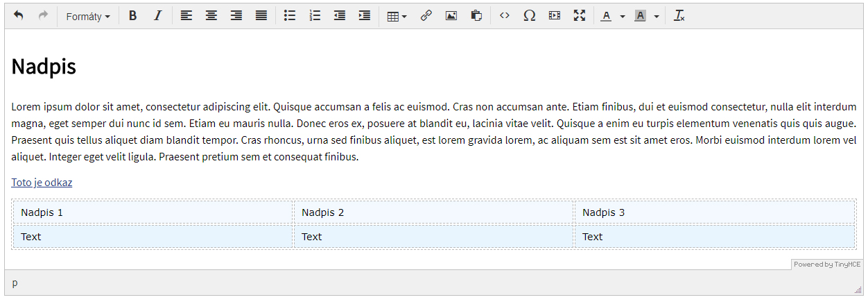Open the Formáty dropdown

[88, 16]
